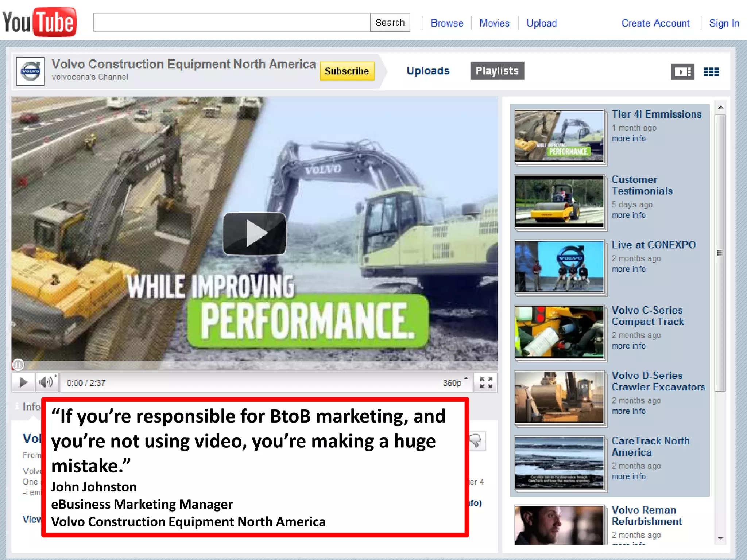Click the channel title Volvo Construction Equipment North America

point(183,64)
